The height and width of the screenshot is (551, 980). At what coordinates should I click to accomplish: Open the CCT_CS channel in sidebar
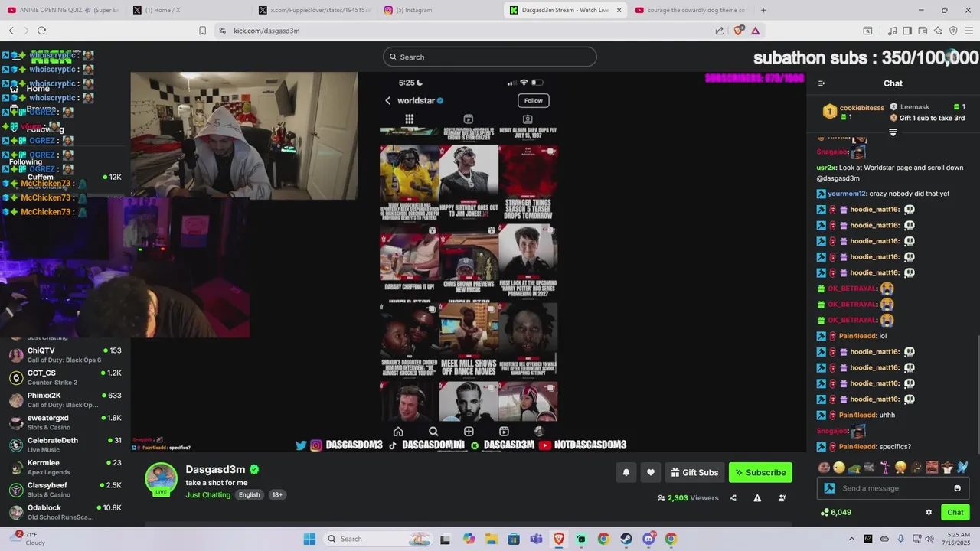click(x=65, y=377)
